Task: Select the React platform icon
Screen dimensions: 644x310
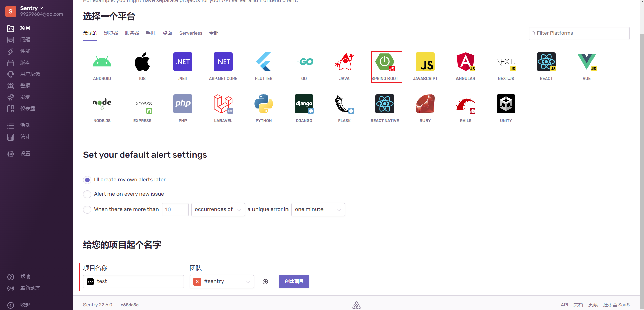Action: pyautogui.click(x=546, y=62)
